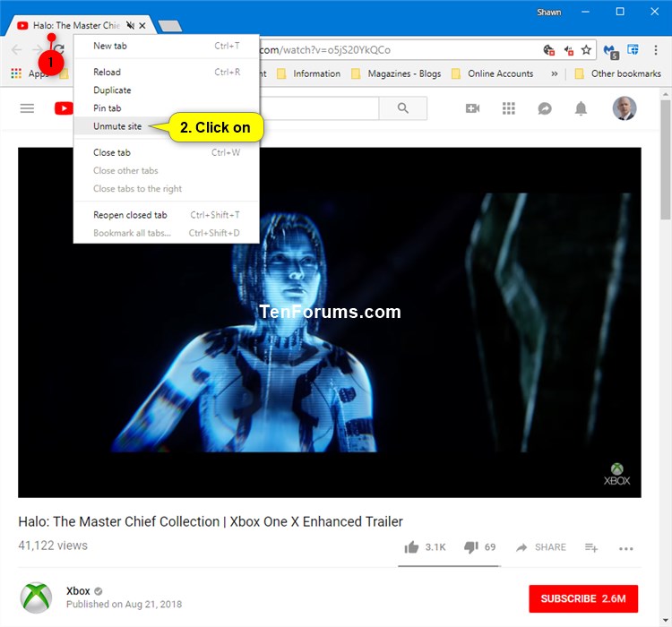The image size is (672, 627).
Task: Open a new tab with blank tab button
Action: click(x=170, y=26)
